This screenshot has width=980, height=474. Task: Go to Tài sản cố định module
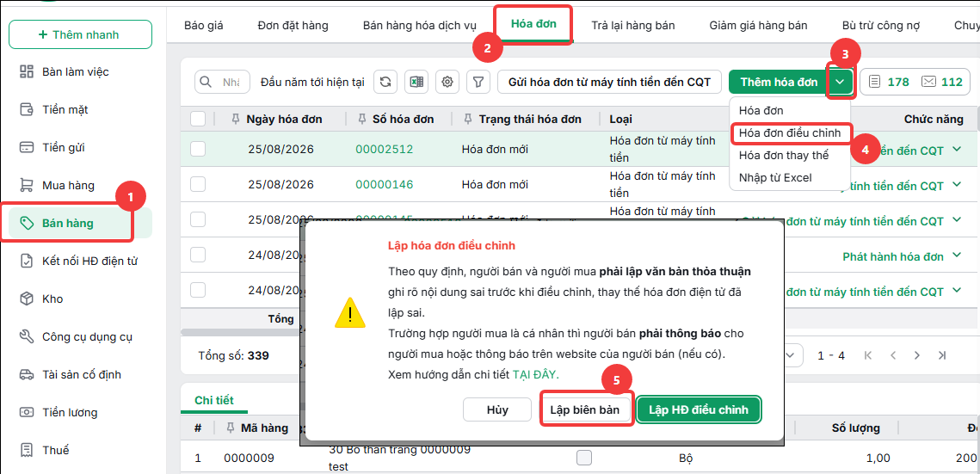[x=82, y=375]
